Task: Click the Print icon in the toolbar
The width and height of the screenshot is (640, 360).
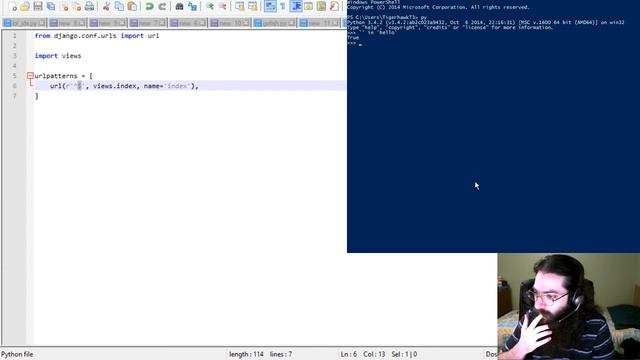Action: [89, 6]
